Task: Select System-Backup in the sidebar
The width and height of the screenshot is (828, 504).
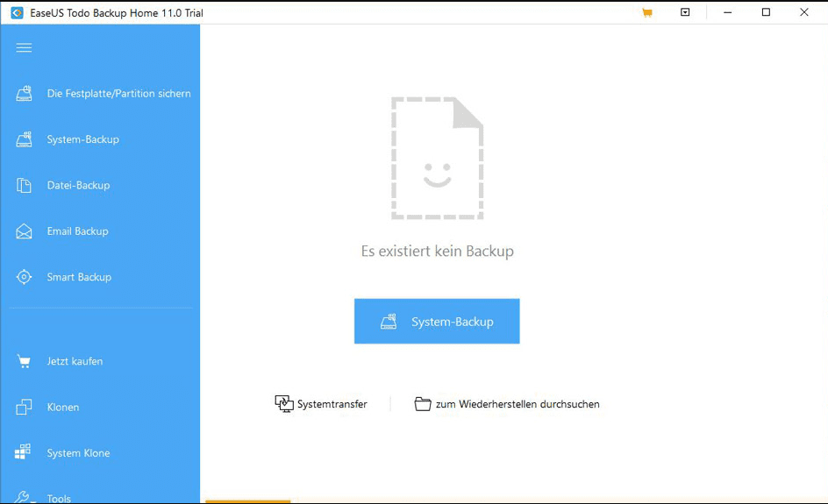Action: pyautogui.click(x=83, y=139)
